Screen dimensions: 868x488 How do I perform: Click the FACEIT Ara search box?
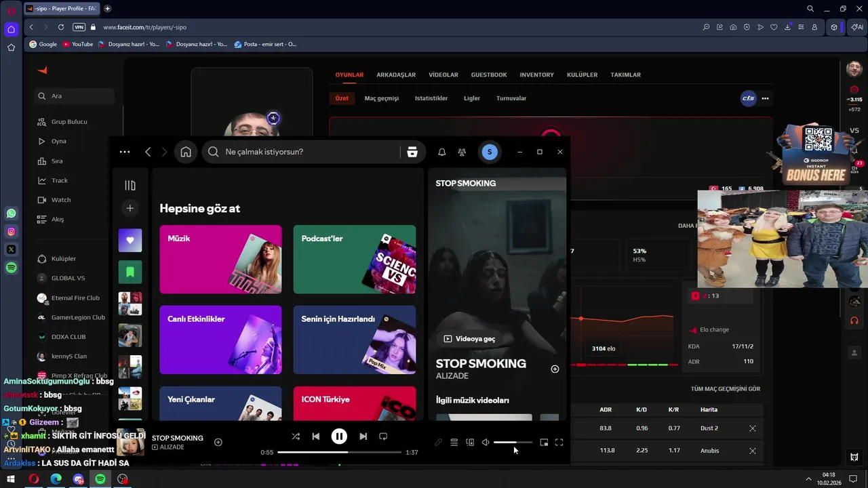click(75, 96)
